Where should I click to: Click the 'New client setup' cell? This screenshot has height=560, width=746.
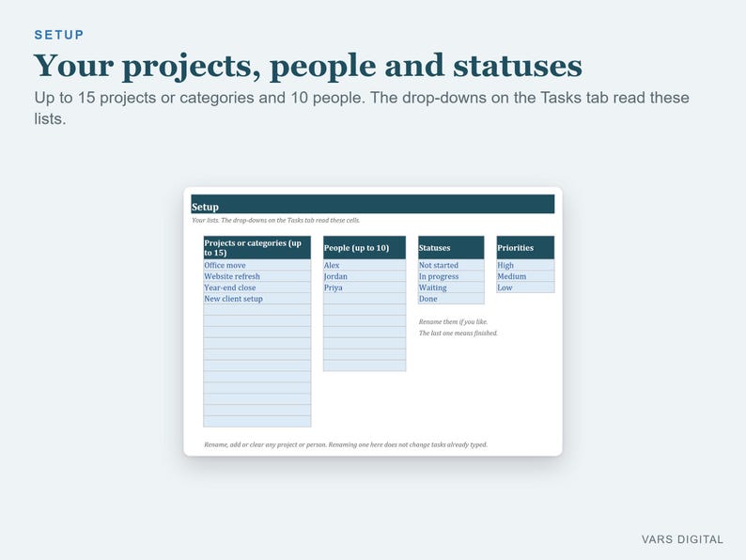click(256, 299)
